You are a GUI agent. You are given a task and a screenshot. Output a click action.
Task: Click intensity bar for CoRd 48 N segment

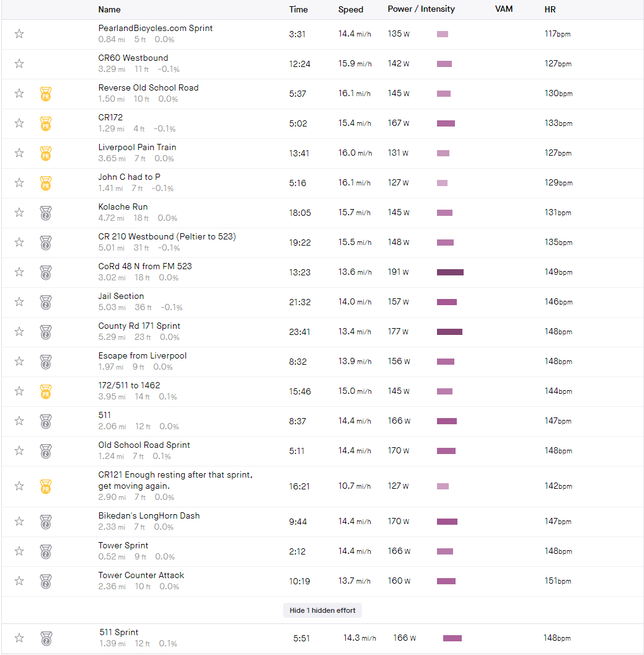coord(450,272)
